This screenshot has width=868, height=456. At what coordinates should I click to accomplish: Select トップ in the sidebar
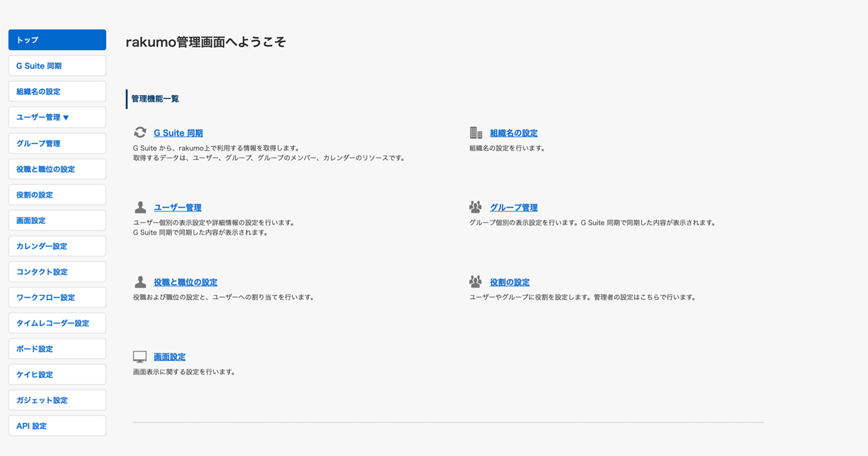[57, 40]
